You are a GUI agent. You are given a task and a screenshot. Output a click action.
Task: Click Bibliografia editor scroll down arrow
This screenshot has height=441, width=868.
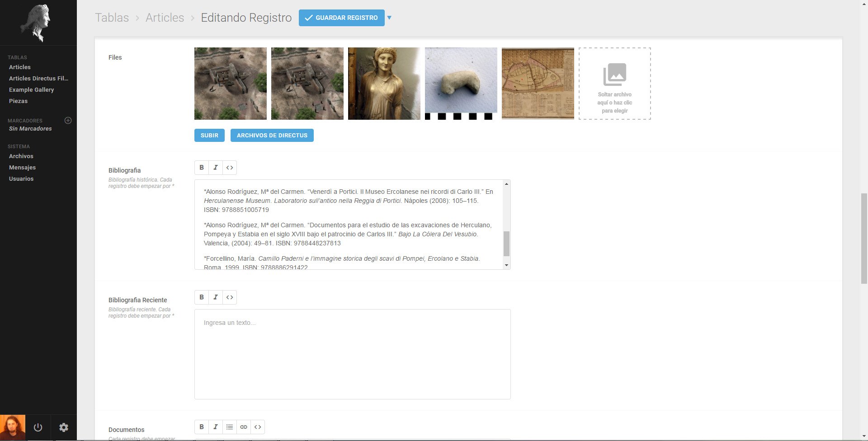click(506, 265)
